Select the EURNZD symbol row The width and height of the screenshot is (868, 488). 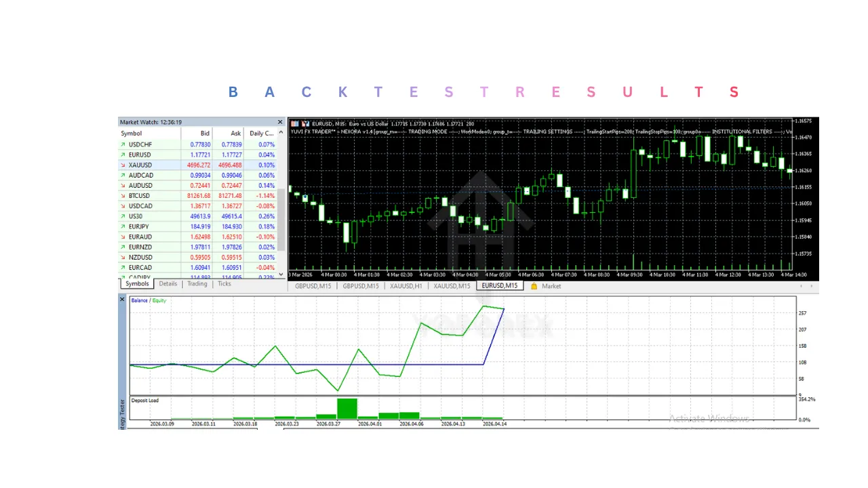[x=197, y=247]
